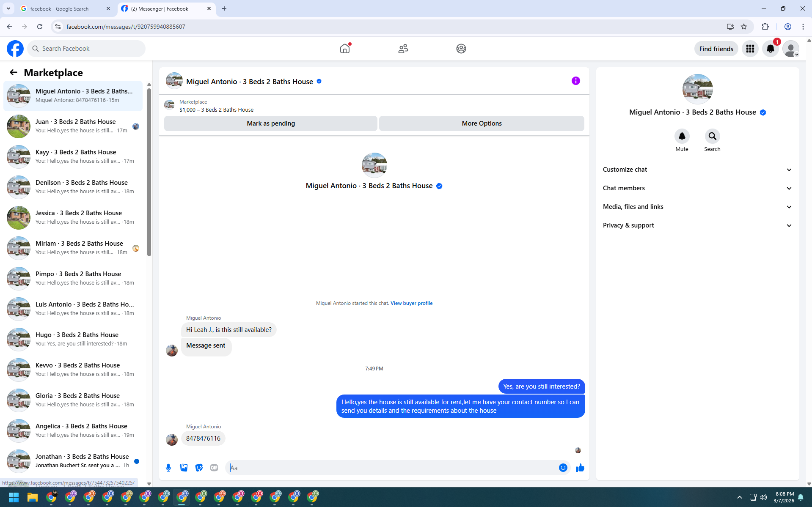Reload the page
Screen dimensions: 812x507
coord(40,27)
